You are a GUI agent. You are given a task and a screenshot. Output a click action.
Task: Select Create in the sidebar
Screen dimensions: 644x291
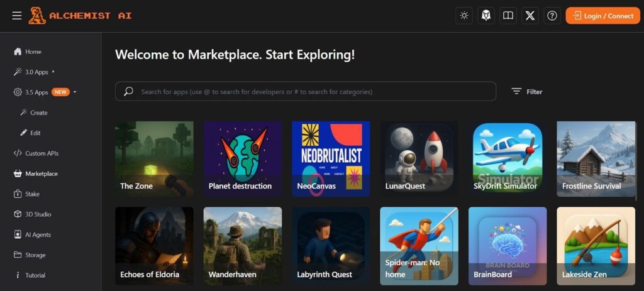tap(38, 113)
